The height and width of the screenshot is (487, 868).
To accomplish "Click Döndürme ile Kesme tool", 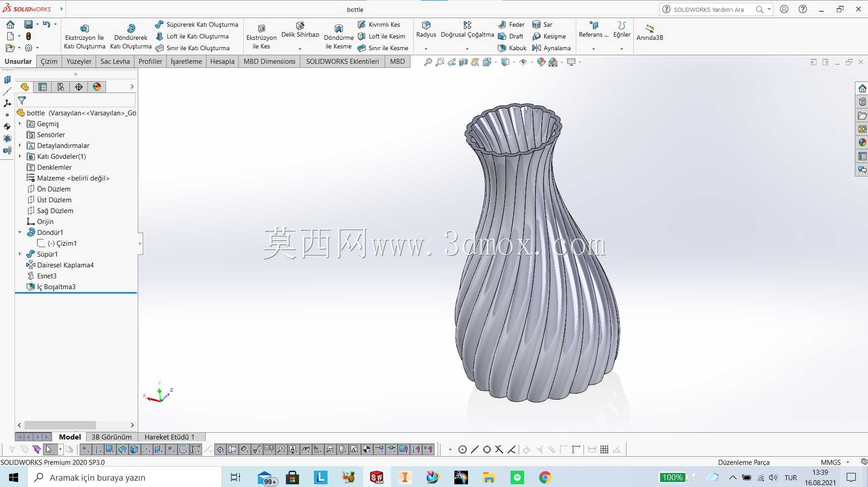I will (338, 36).
